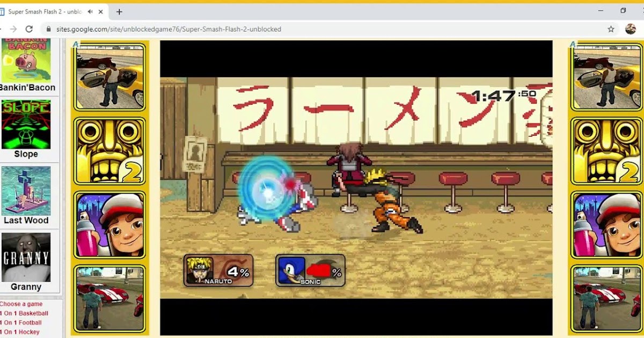Image resolution: width=644 pixels, height=338 pixels.
Task: Click the Bankin'Bacon label
Action: [27, 87]
